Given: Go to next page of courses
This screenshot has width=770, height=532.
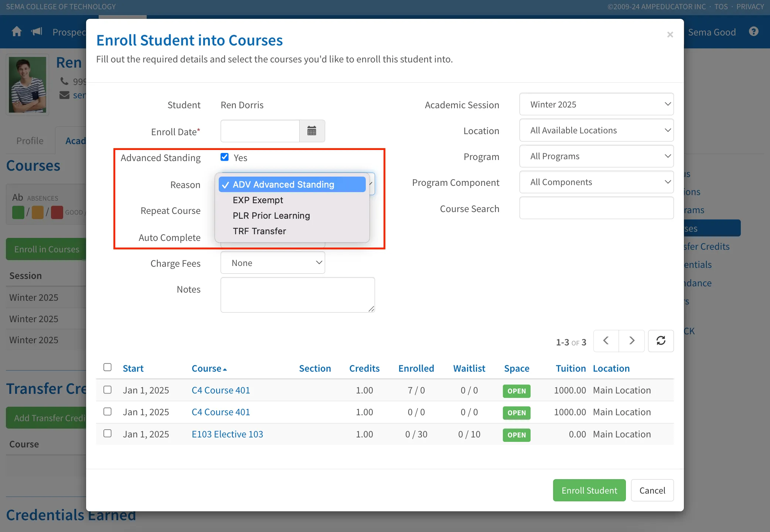Looking at the screenshot, I should tap(632, 341).
